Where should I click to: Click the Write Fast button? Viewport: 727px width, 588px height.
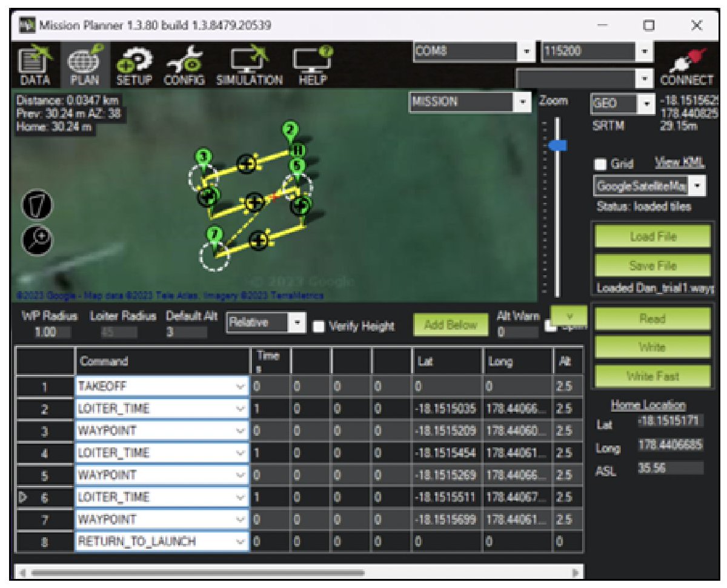pos(652,375)
